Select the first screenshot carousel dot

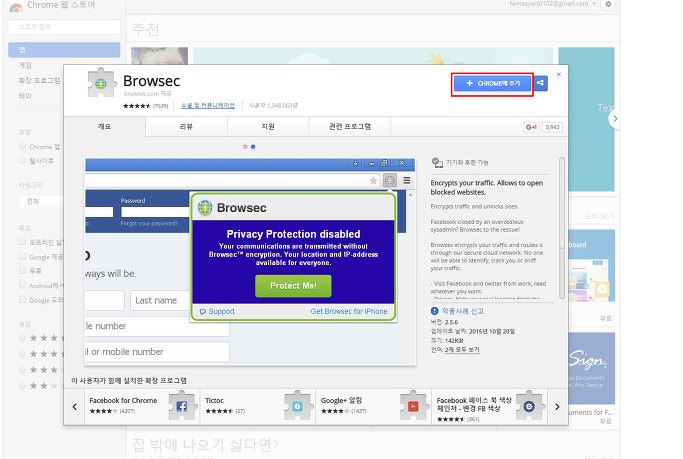pyautogui.click(x=245, y=147)
